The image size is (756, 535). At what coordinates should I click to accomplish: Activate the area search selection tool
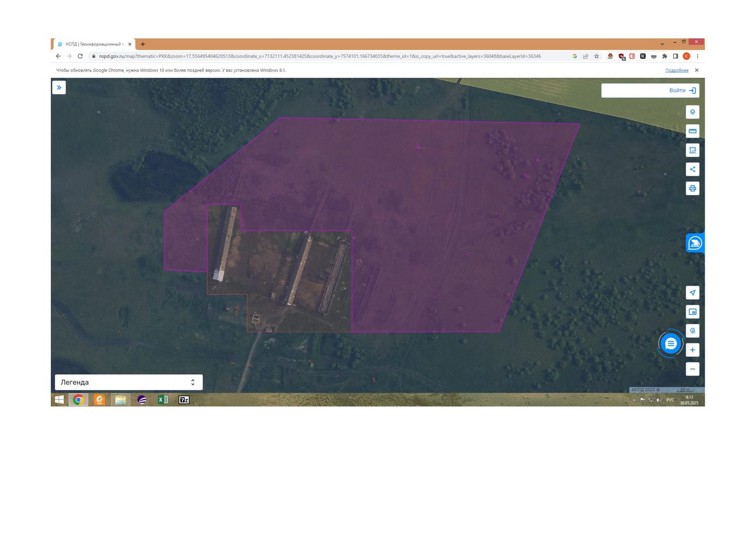(x=692, y=150)
